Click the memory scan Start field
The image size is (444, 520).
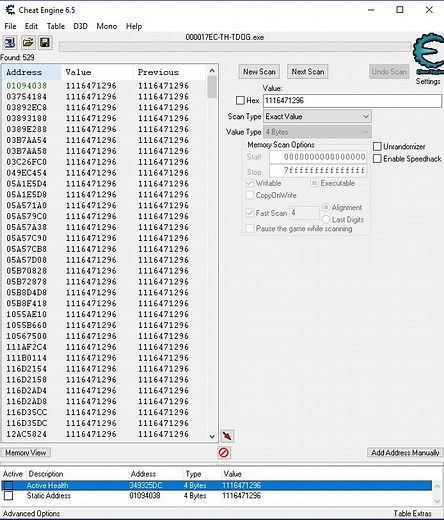tap(318, 157)
